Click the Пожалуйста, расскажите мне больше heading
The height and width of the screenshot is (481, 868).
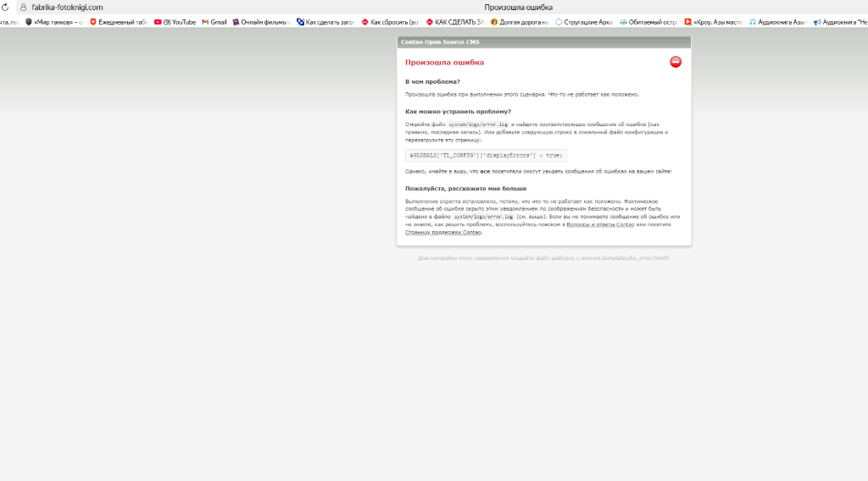coord(465,189)
